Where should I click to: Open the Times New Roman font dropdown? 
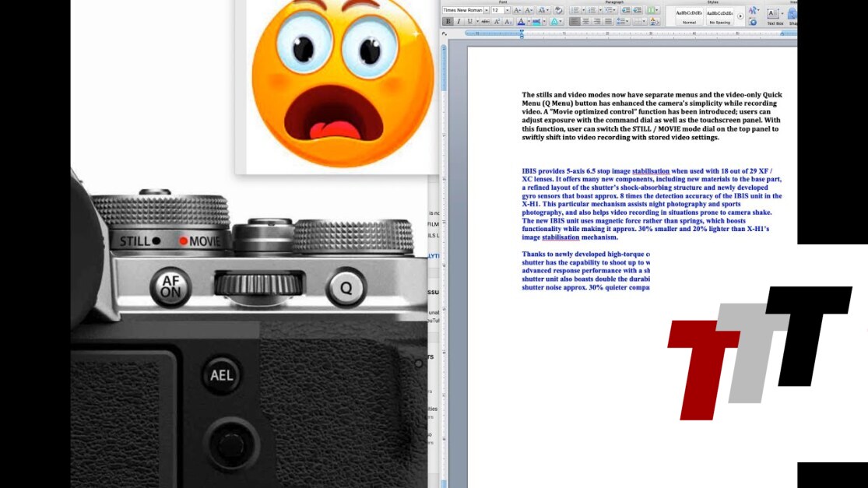click(x=486, y=10)
